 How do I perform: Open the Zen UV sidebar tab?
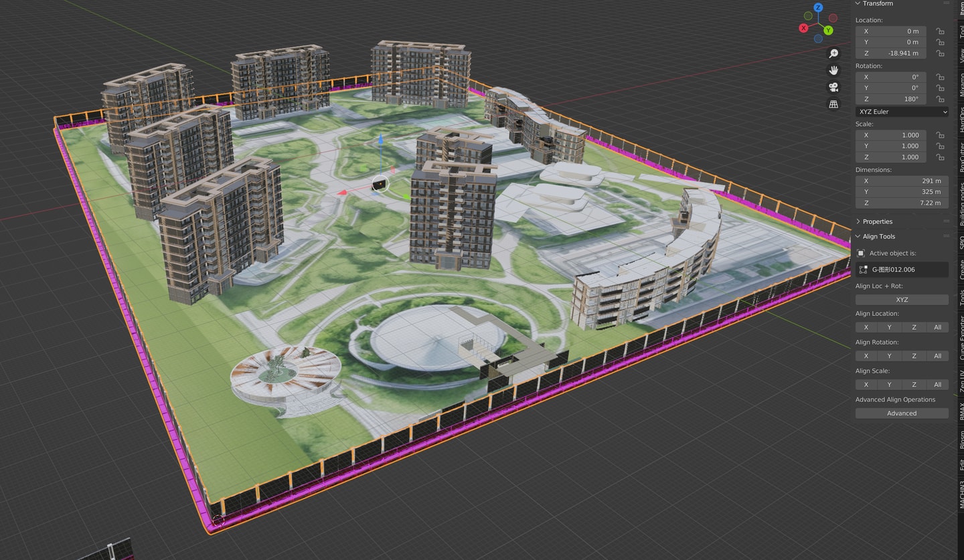[x=961, y=381]
